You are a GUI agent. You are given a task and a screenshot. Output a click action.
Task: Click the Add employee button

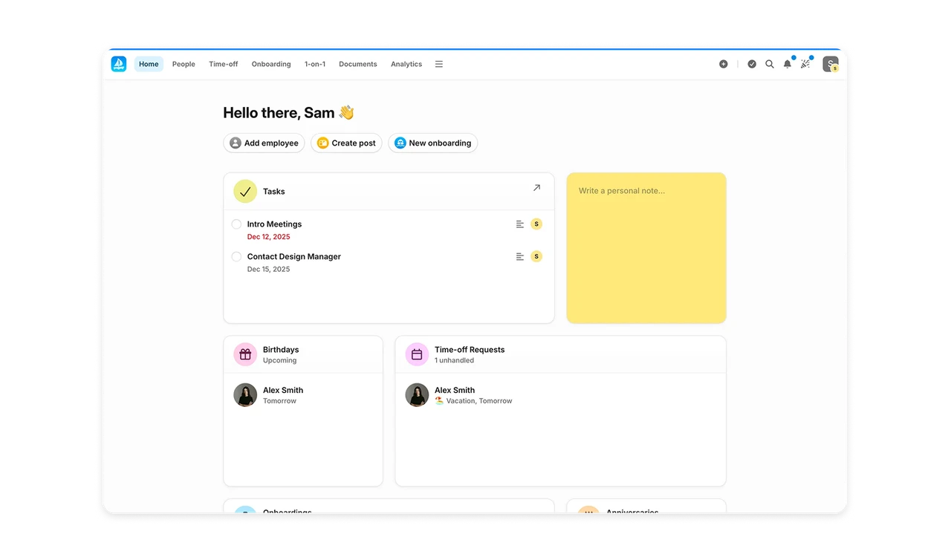point(264,143)
